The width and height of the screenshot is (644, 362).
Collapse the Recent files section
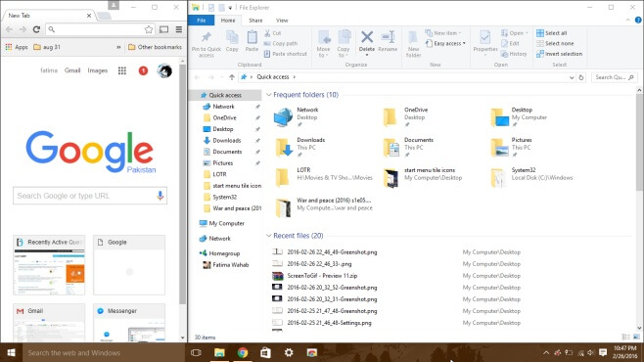(269, 236)
